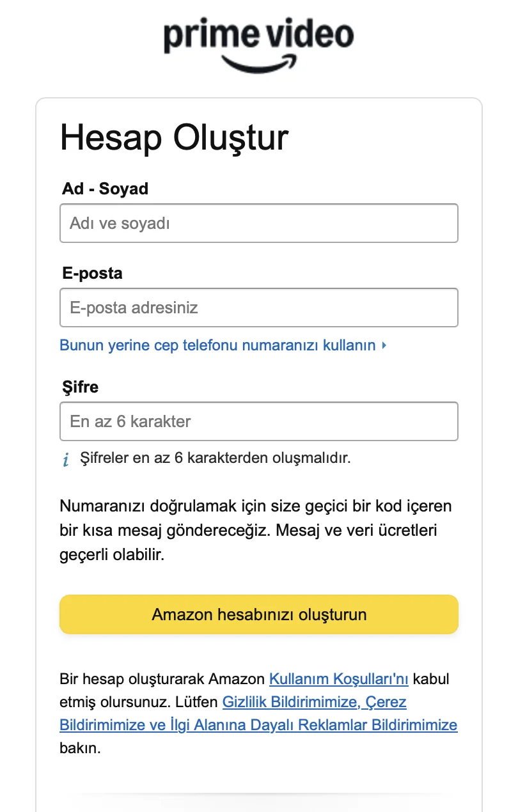
Task: Click the 'Amazon hesabınızı oluşturun' button
Action: click(259, 614)
